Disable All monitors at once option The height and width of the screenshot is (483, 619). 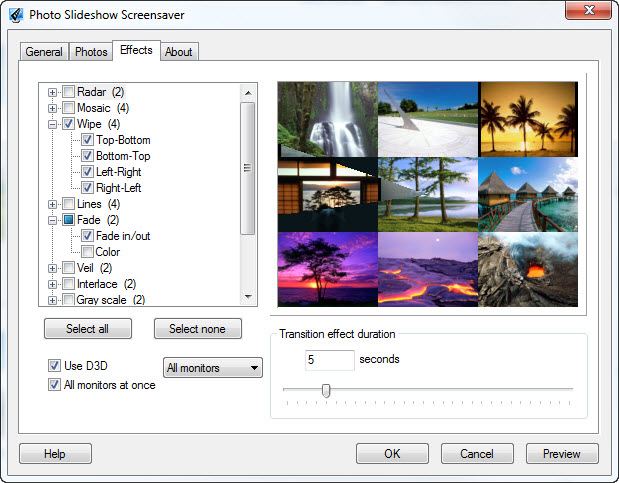pyautogui.click(x=54, y=385)
